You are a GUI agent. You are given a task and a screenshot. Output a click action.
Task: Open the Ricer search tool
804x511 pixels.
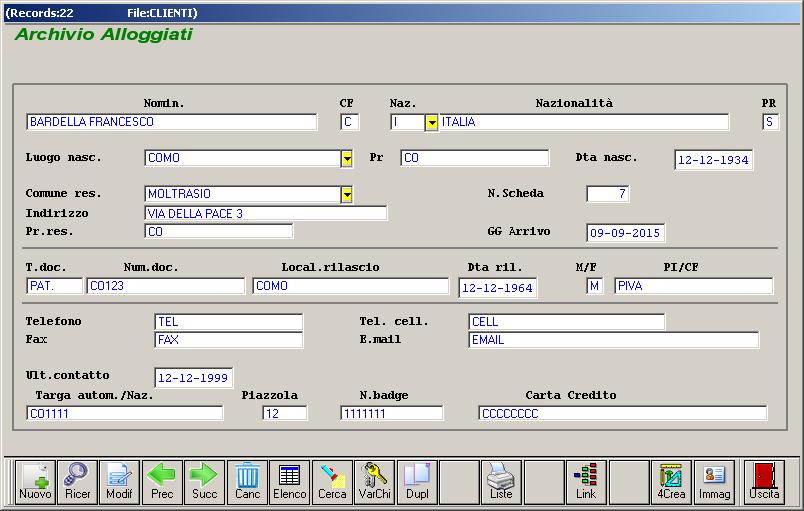click(x=77, y=482)
